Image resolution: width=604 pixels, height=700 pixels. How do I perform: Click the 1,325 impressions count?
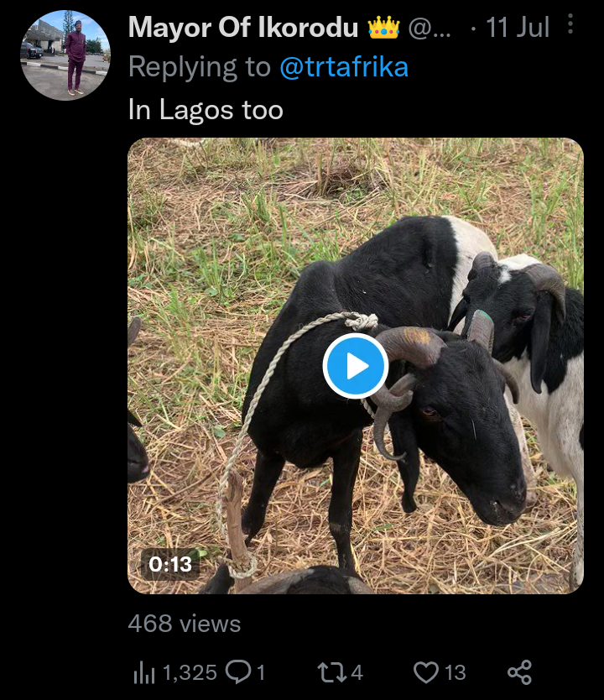tap(190, 672)
